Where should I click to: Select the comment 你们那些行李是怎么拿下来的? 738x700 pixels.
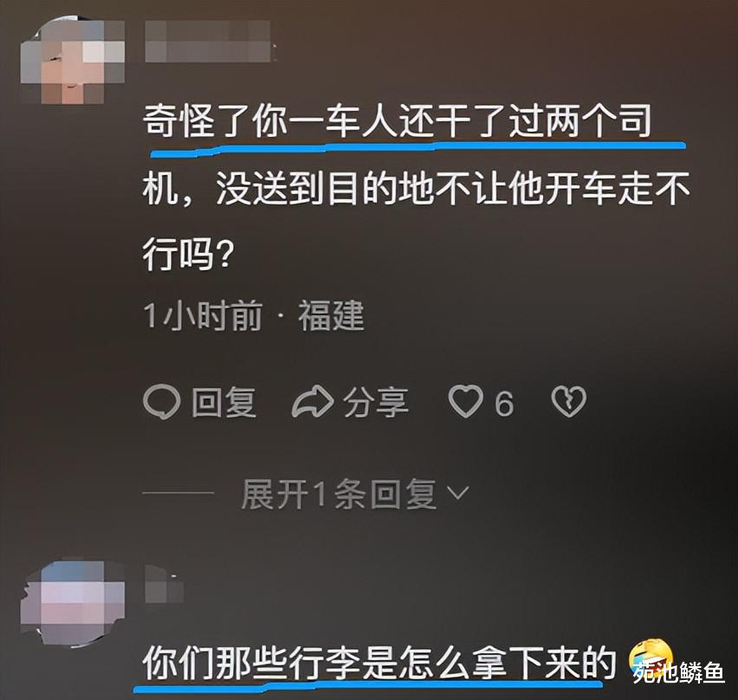[379, 663]
